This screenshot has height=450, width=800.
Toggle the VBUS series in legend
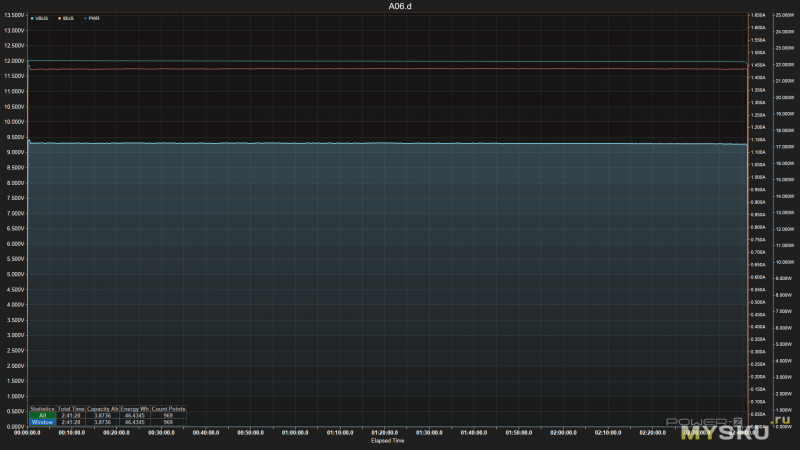click(41, 18)
